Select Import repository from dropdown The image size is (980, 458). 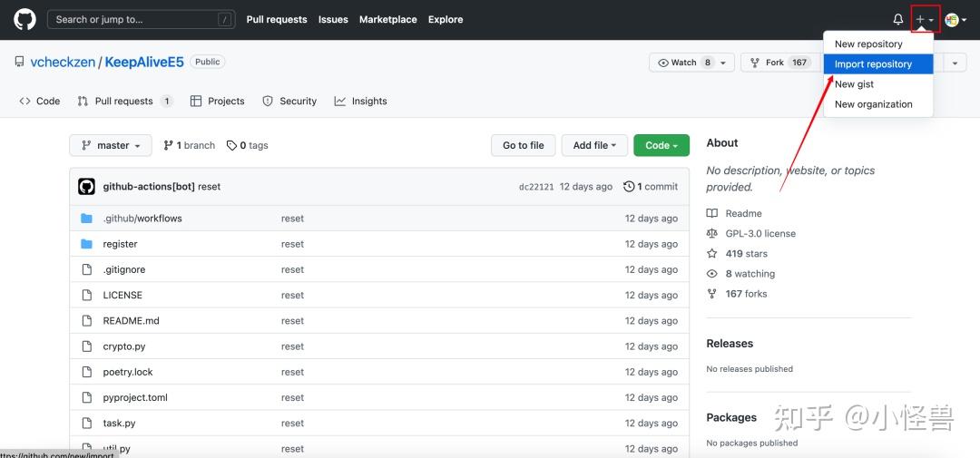click(878, 63)
